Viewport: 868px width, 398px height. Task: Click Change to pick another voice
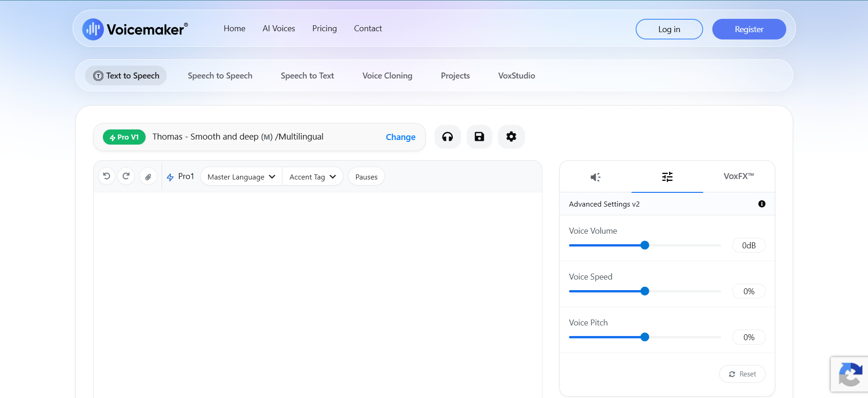click(x=400, y=137)
